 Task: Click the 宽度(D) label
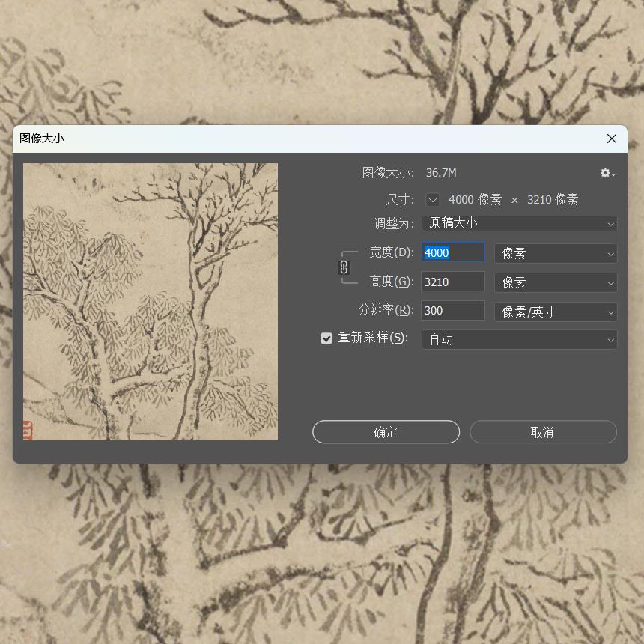[x=392, y=252]
